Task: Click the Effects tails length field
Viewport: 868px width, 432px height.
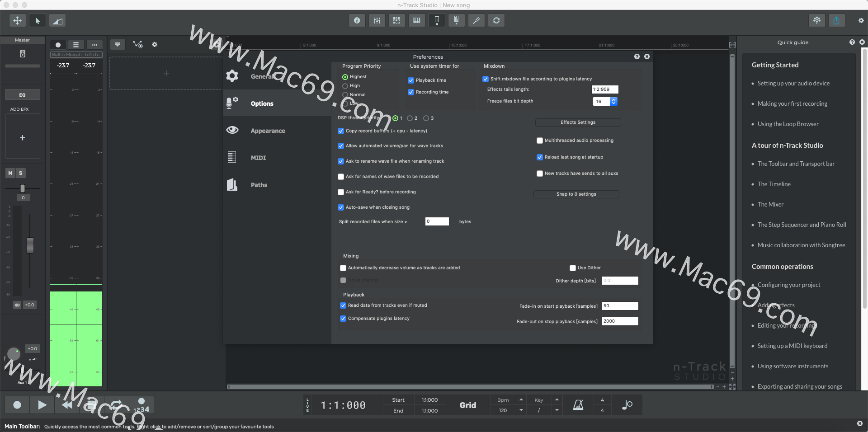Action: pos(605,89)
